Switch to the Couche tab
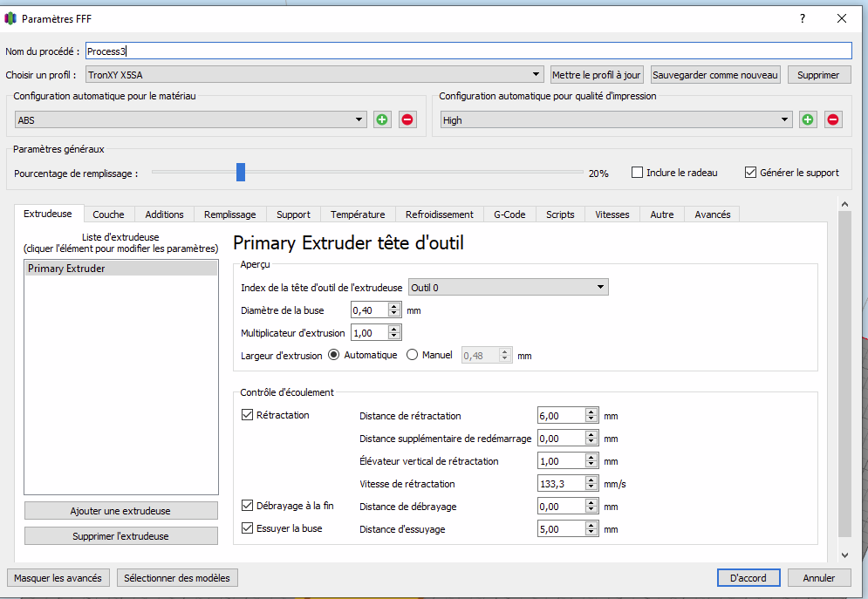 [x=108, y=214]
